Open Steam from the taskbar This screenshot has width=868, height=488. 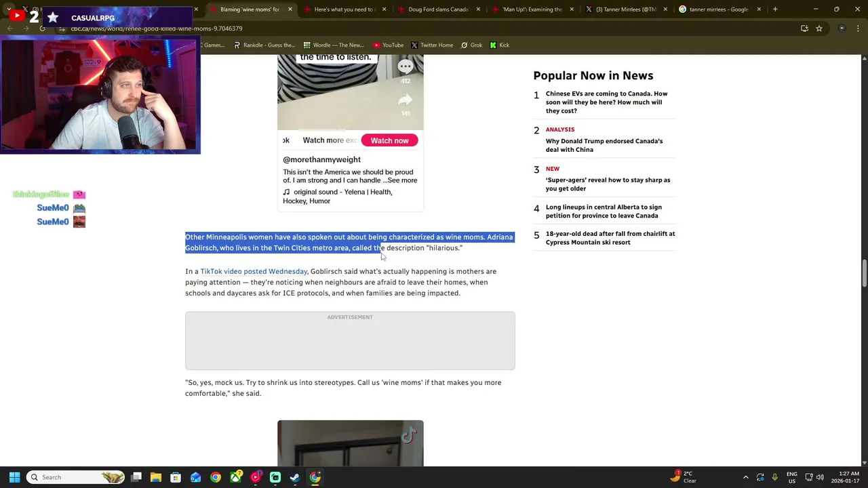[295, 477]
